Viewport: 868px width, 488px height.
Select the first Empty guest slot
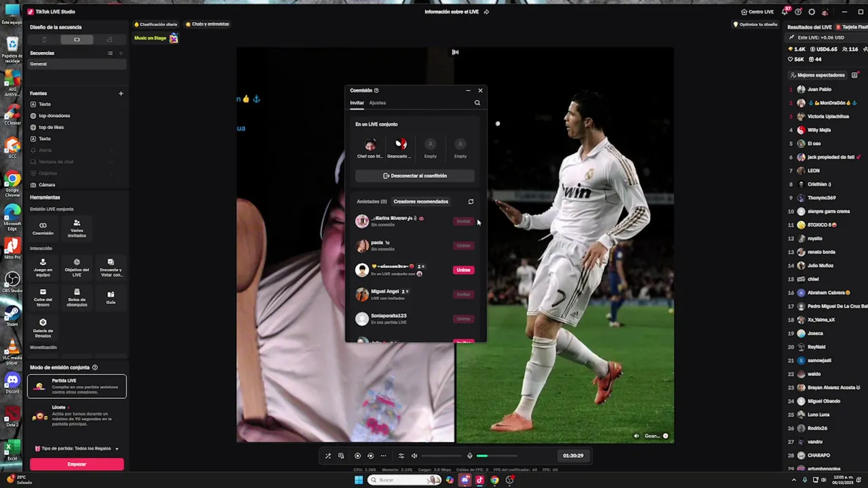click(430, 147)
